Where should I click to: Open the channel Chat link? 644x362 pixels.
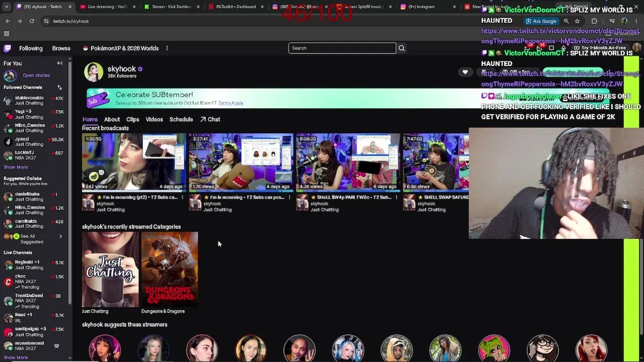coord(210,119)
